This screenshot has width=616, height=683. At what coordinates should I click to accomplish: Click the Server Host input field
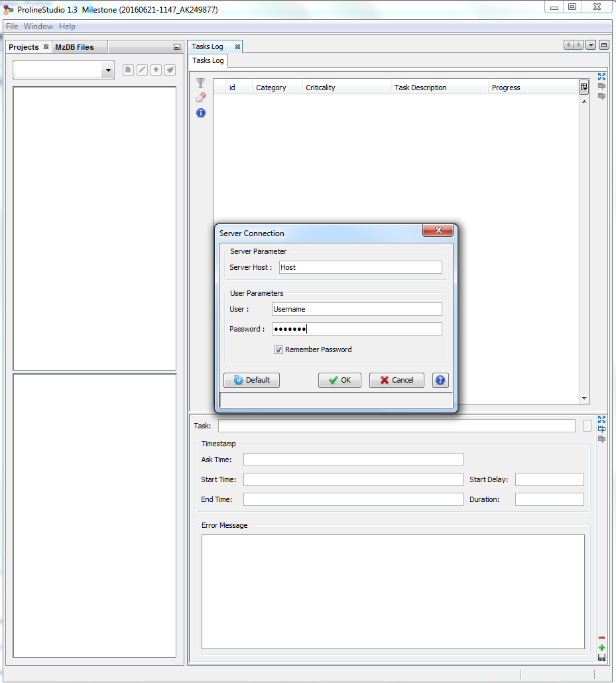coord(360,267)
